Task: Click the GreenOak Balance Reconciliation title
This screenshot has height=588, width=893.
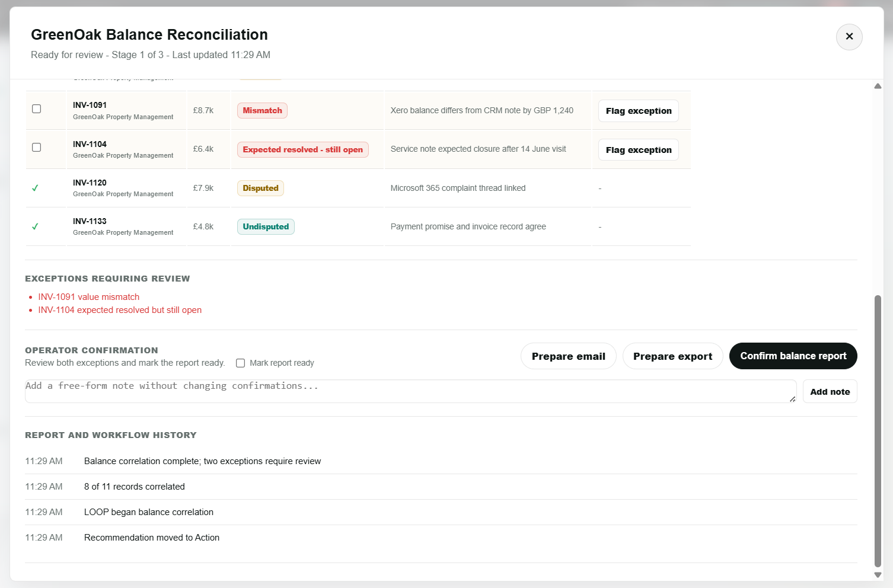Action: point(149,34)
